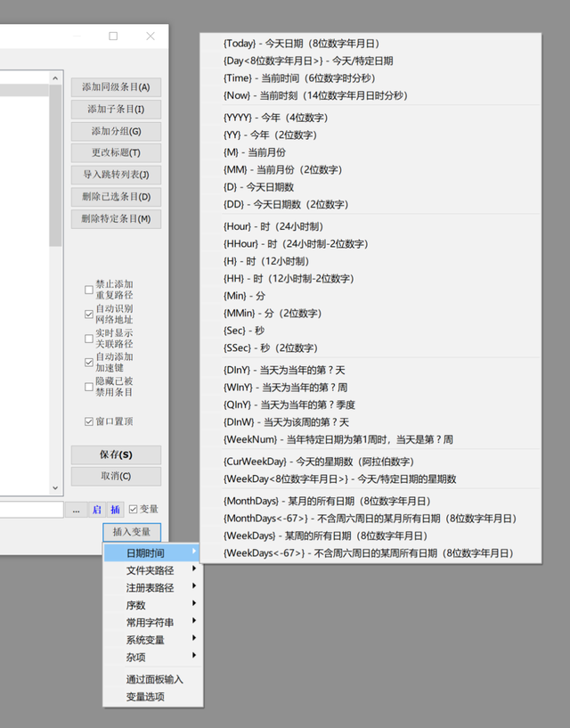Open the 日期时间 submenu
This screenshot has width=570, height=728.
(x=151, y=553)
